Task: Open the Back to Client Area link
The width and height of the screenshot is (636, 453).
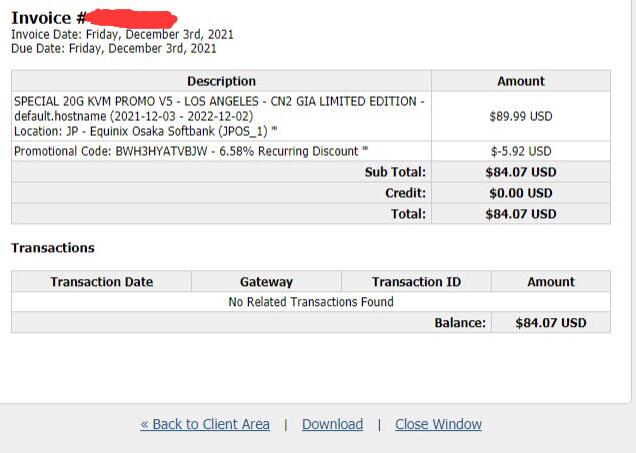Action: pos(205,424)
